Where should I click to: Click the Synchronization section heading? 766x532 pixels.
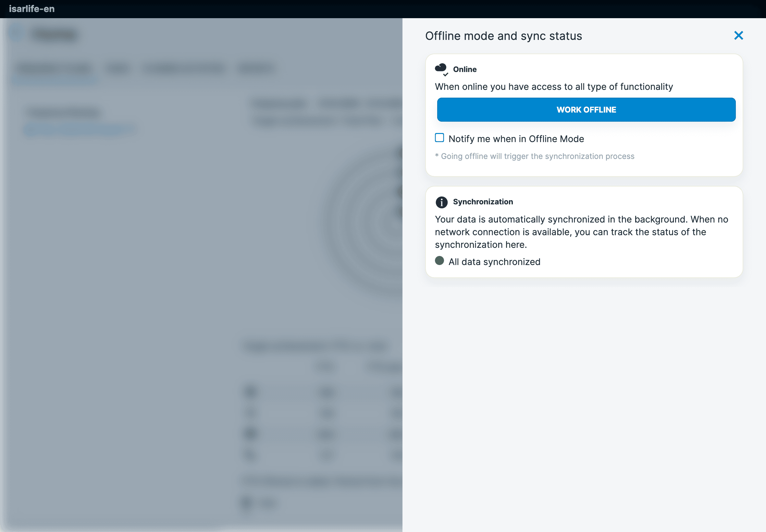pyautogui.click(x=483, y=202)
